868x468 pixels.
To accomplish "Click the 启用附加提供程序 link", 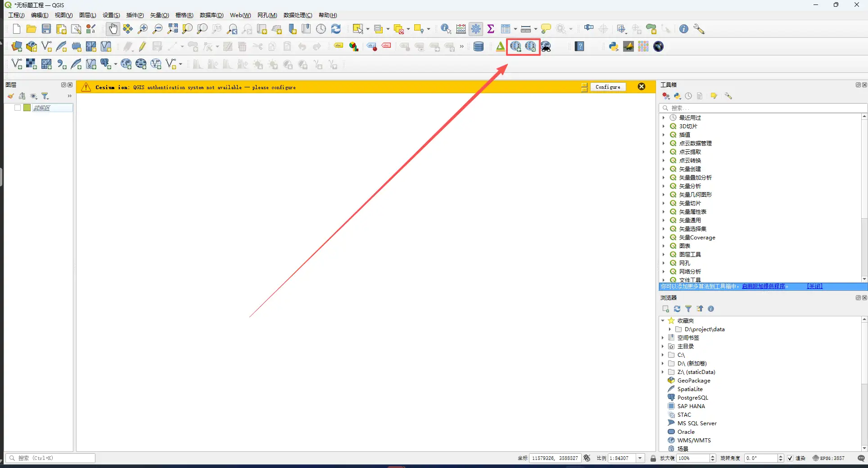I will point(763,286).
